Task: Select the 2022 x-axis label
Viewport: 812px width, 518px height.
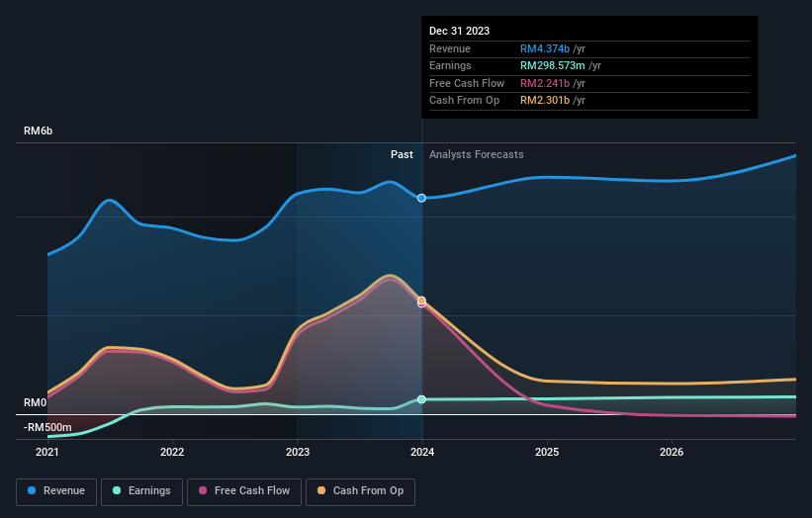Action: [x=172, y=452]
